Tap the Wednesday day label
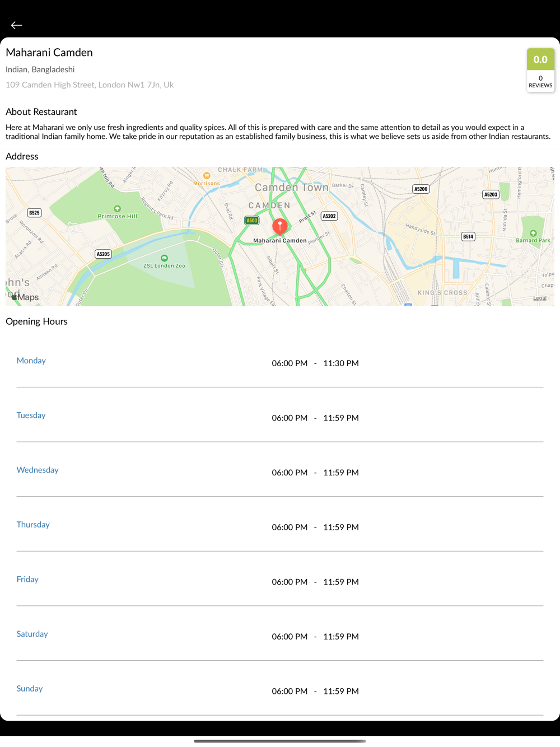Viewport: 560px width, 747px height. (x=38, y=470)
